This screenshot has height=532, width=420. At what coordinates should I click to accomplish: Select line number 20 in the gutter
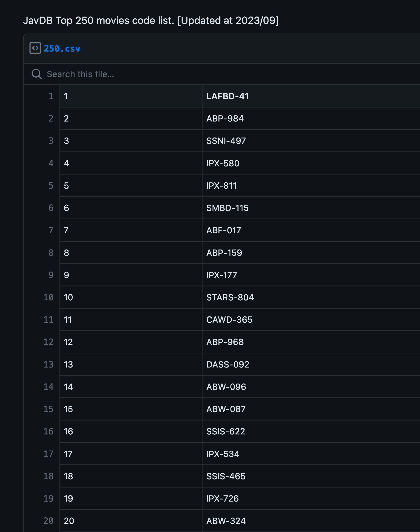[x=49, y=521]
